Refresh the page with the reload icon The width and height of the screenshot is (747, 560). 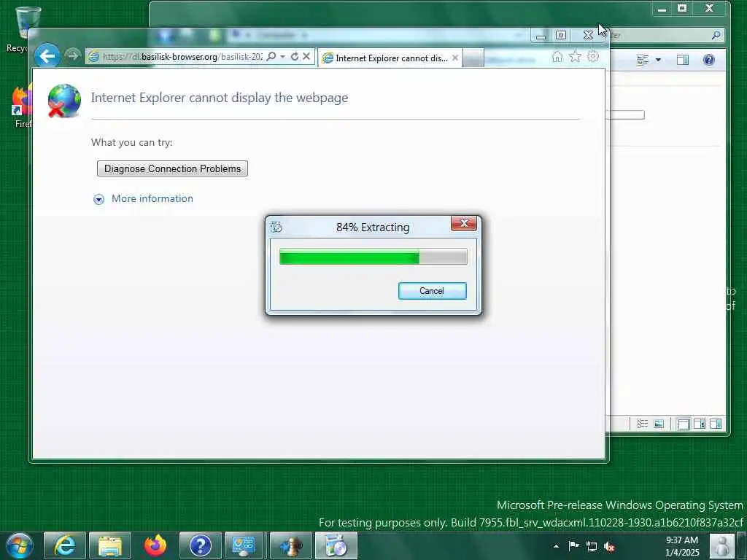(x=295, y=57)
